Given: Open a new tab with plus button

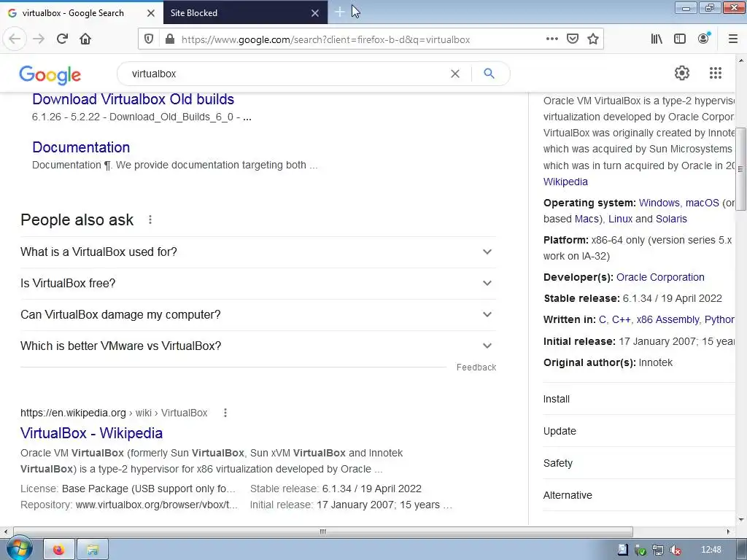Looking at the screenshot, I should click(x=340, y=12).
